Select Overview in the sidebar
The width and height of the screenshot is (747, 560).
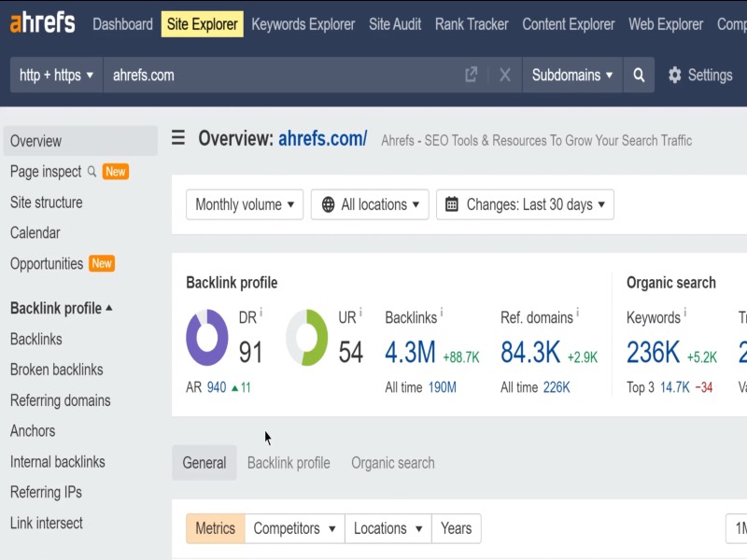pyautogui.click(x=80, y=141)
